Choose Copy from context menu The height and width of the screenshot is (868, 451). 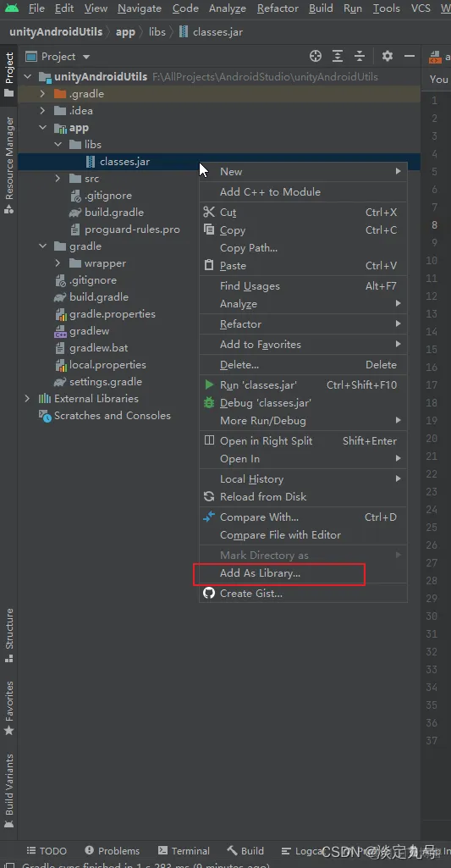tap(303, 230)
